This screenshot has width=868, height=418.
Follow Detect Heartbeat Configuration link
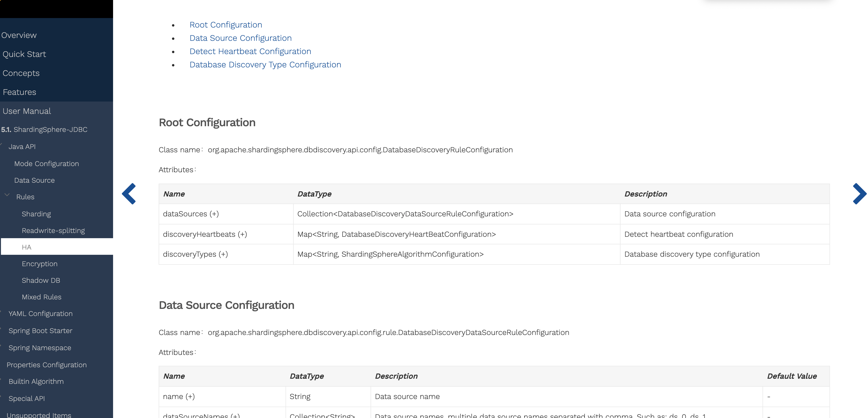point(250,51)
